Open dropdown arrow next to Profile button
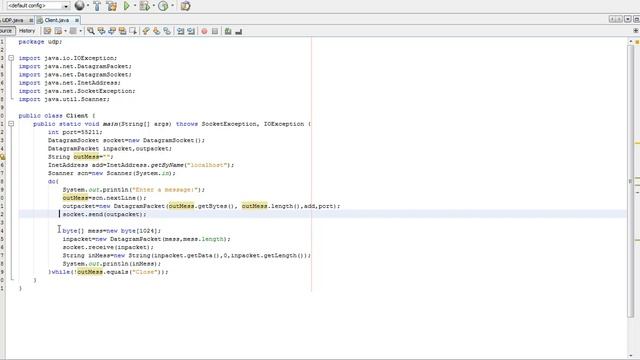 [x=172, y=6]
